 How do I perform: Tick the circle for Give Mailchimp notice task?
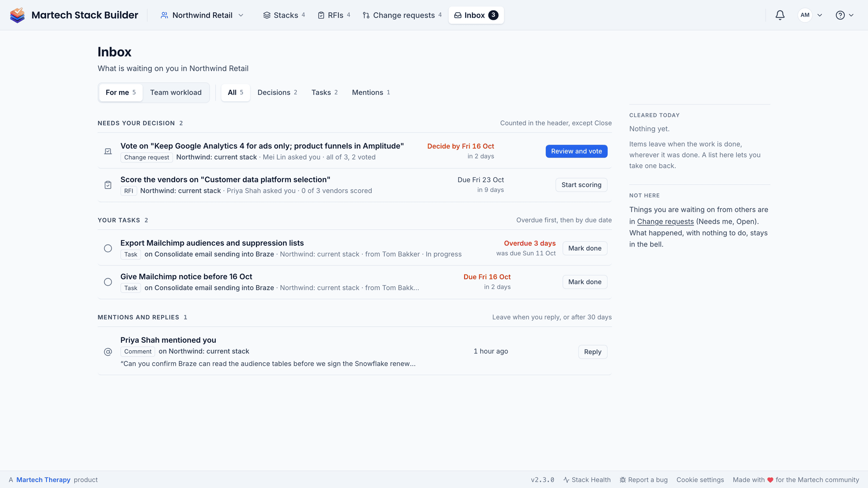pos(108,282)
